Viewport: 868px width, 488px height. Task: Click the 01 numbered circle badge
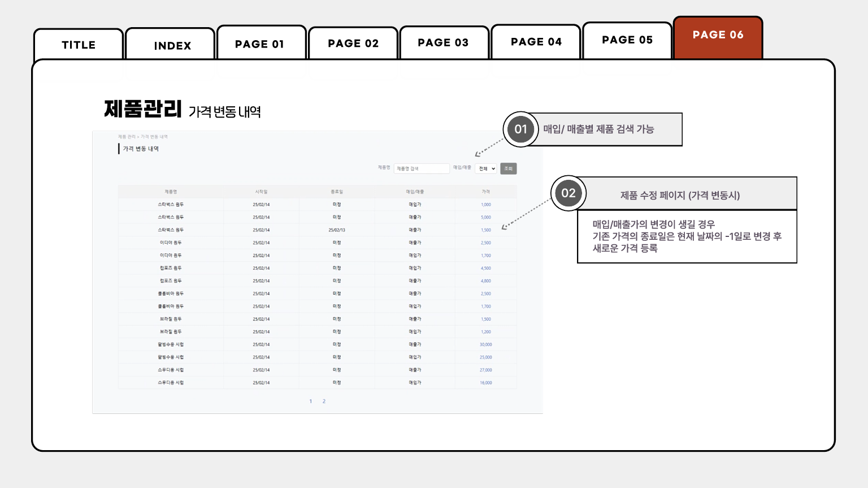click(520, 129)
